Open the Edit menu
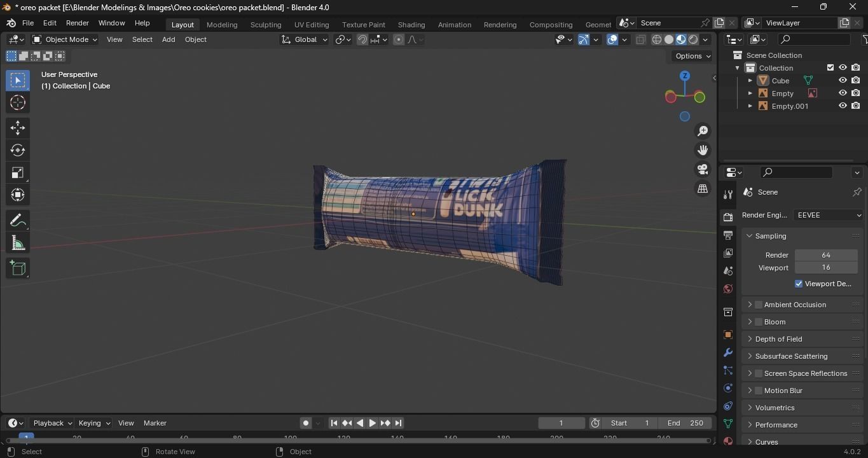Viewport: 868px width, 458px height. tap(50, 23)
